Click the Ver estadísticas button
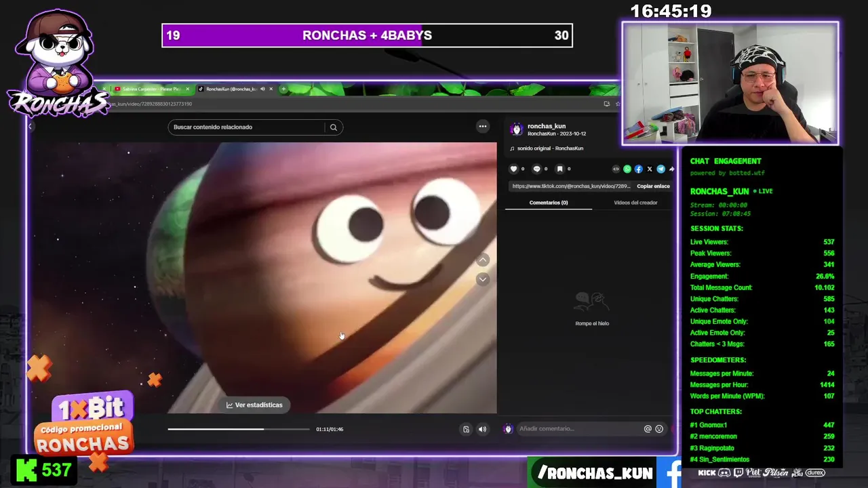The image size is (868, 488). (x=254, y=405)
